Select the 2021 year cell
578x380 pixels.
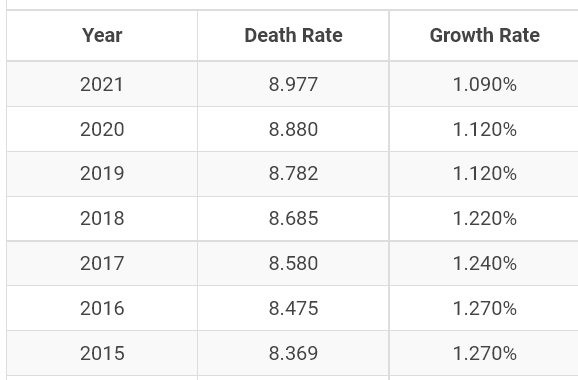102,84
